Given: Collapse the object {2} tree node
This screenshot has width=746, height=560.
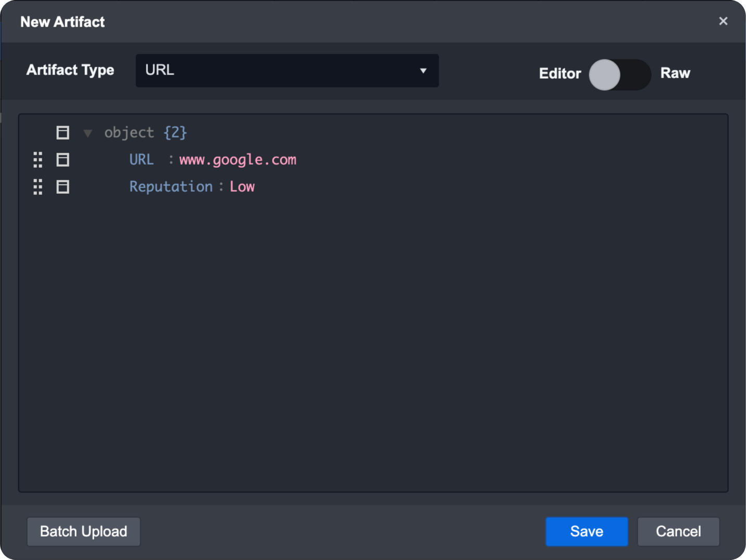Looking at the screenshot, I should pos(88,133).
